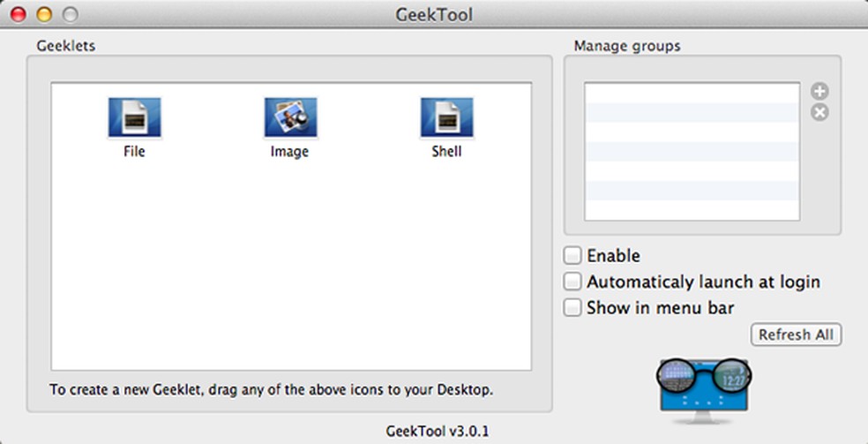Click the GeekTool monitor with glasses logo
868x444 pixels.
point(703,384)
